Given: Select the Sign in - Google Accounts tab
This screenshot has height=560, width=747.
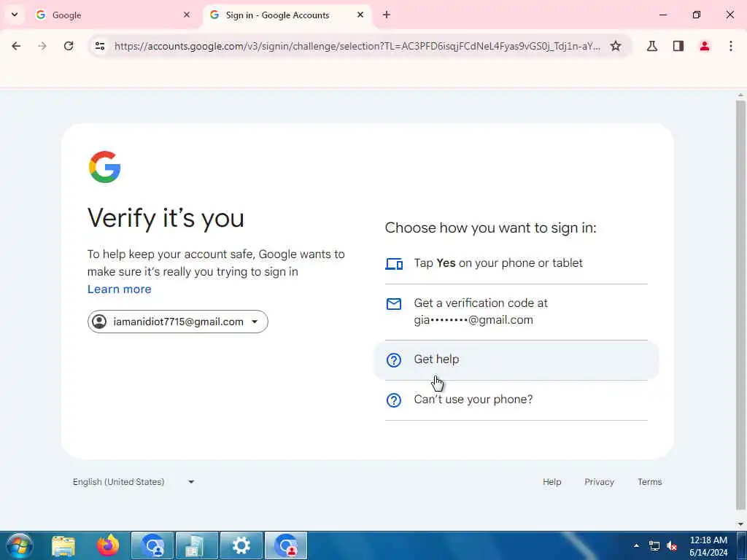Looking at the screenshot, I should (288, 15).
